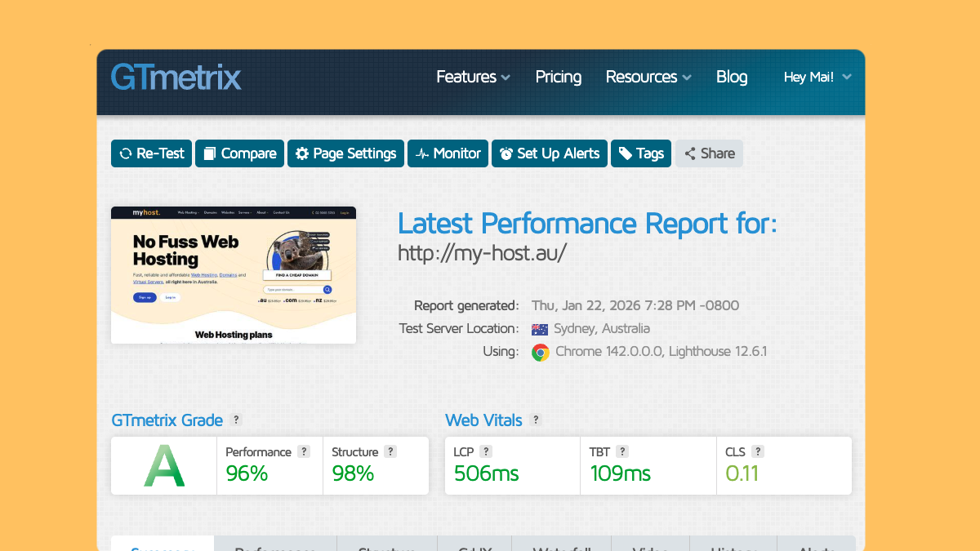Screen dimensions: 980x551
Task: Open the Blog menu item
Action: 732,77
